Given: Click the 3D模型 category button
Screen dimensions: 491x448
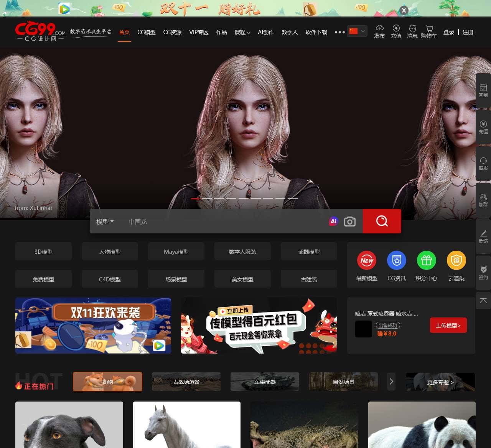Looking at the screenshot, I should tap(43, 251).
